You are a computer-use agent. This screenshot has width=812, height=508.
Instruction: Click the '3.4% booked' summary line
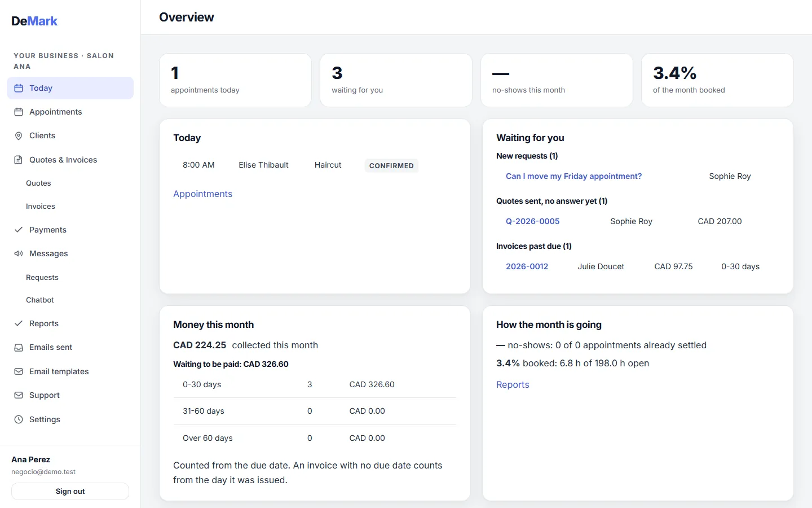572,363
